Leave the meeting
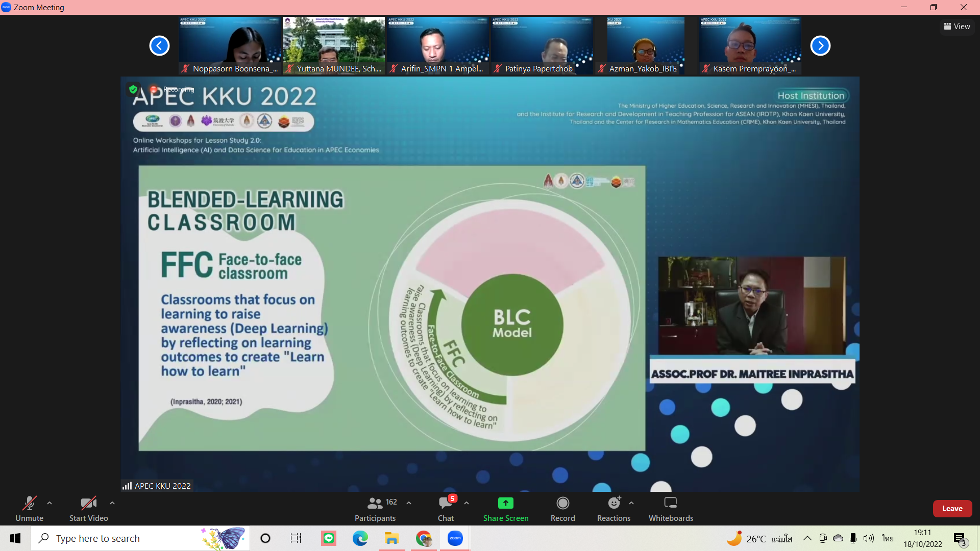This screenshot has width=980, height=551. 952,509
